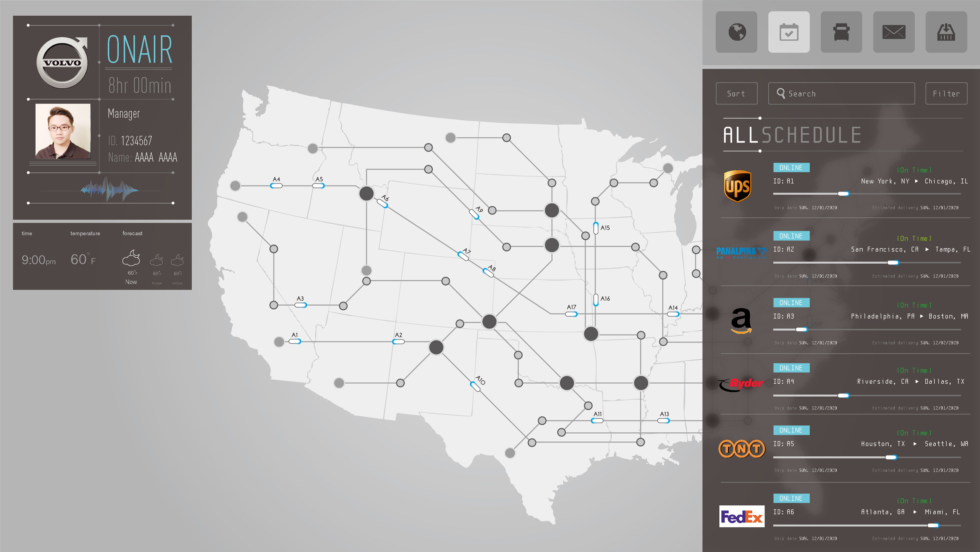Click the warehouse/inventory icon
Screen dimensions: 980x552
click(x=945, y=32)
